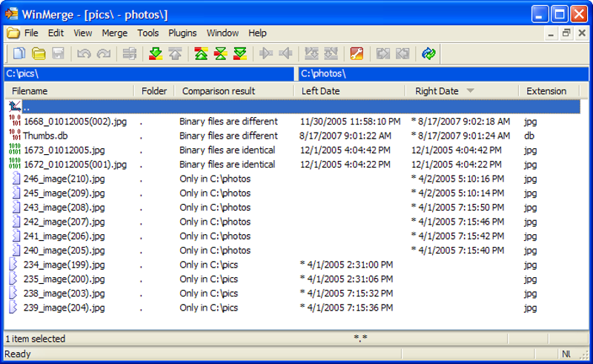The width and height of the screenshot is (593, 364).
Task: Open the Merge menu
Action: pos(115,33)
